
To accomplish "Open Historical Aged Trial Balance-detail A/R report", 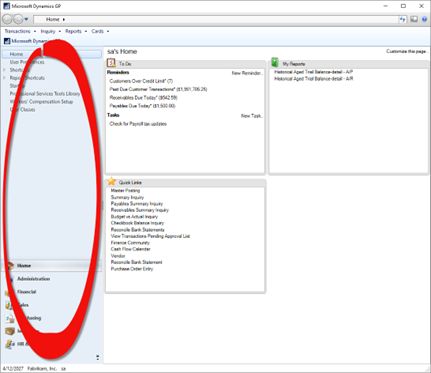I will 313,79.
